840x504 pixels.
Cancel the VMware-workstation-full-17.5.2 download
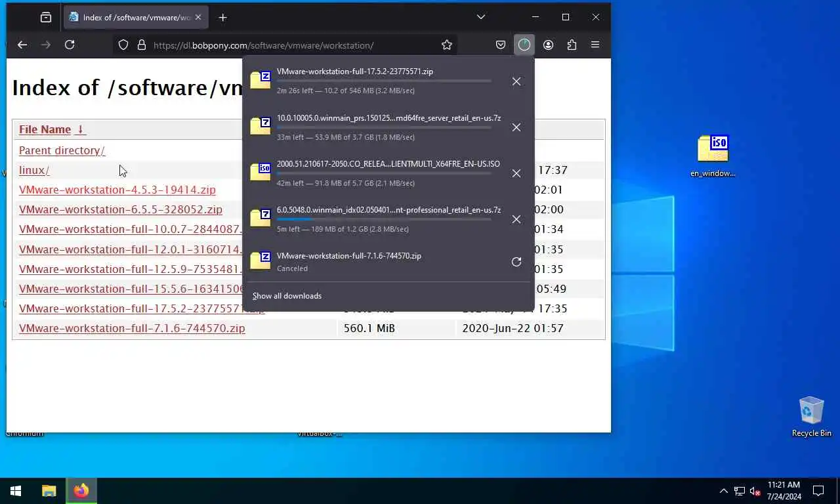516,81
